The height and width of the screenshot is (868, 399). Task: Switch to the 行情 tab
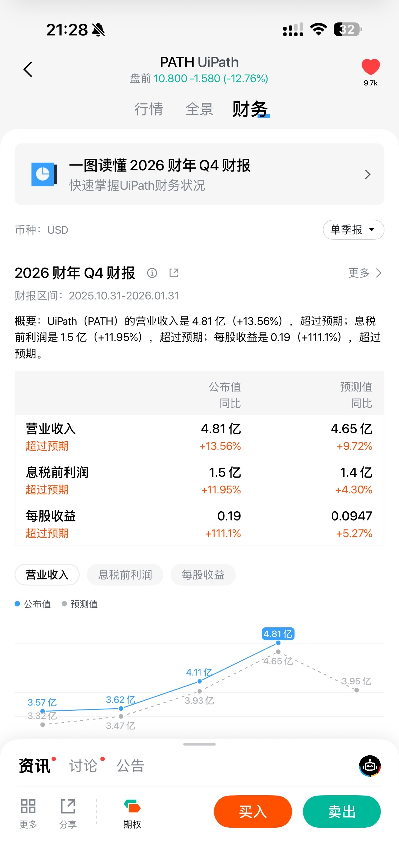coord(149,109)
